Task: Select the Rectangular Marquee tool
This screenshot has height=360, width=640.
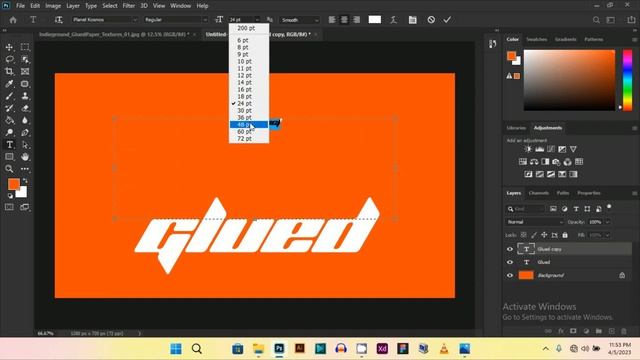Action: 25,47
